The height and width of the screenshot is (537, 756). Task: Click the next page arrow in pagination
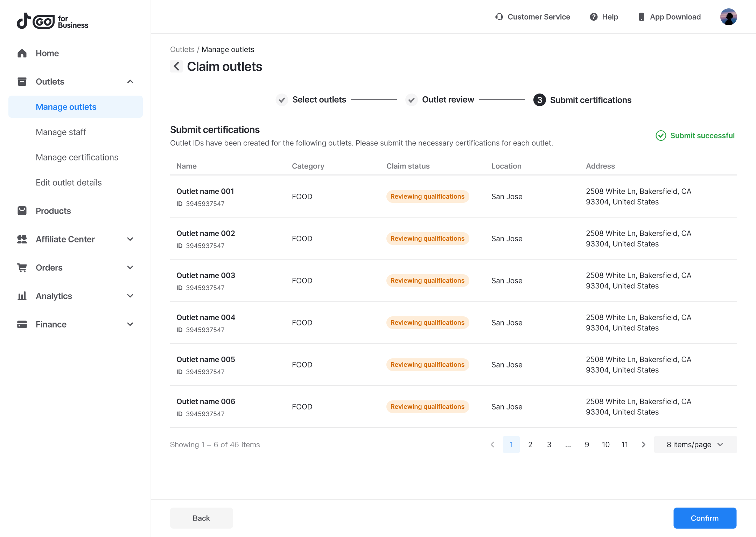[x=643, y=445]
